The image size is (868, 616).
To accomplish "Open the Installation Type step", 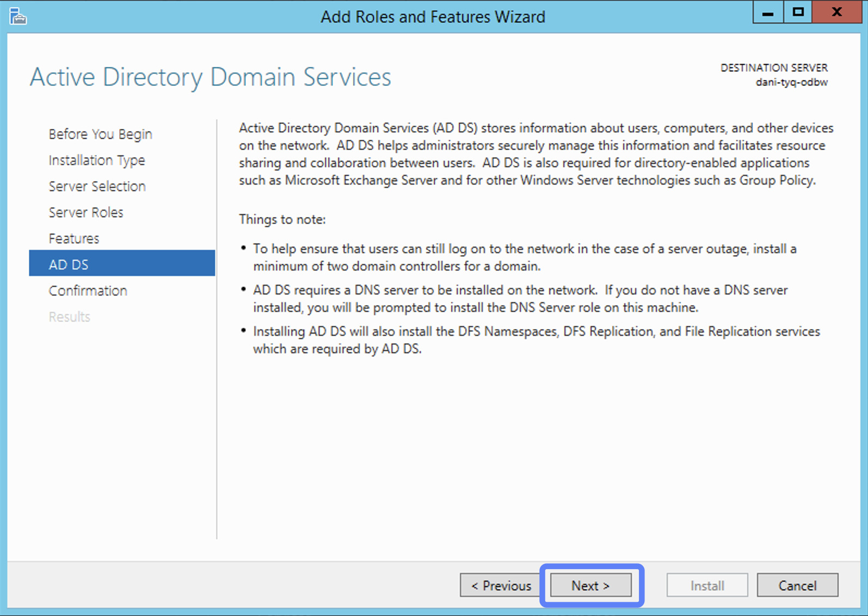I will [x=97, y=160].
